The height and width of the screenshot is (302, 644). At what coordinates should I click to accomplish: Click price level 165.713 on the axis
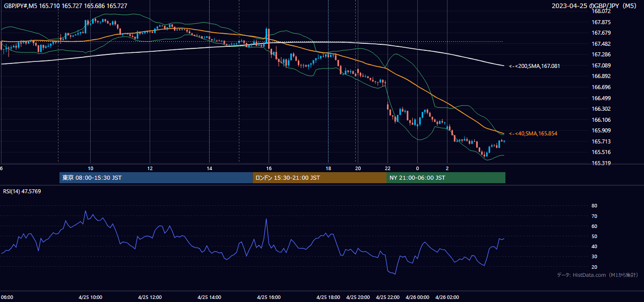coord(601,141)
